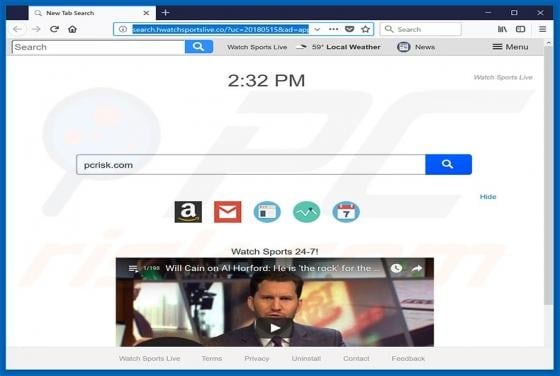Open the Privacy footer link
Screen dimensions: 560x376
pyautogui.click(x=257, y=359)
